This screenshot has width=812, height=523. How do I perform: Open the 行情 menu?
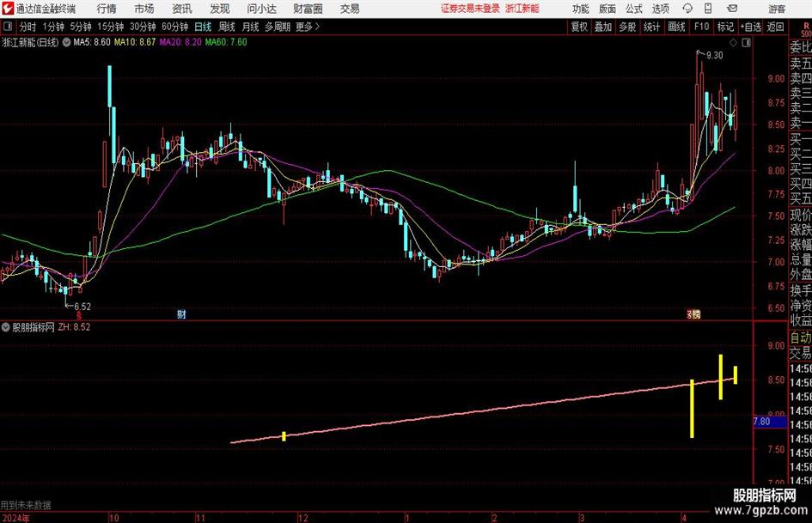coord(107,9)
